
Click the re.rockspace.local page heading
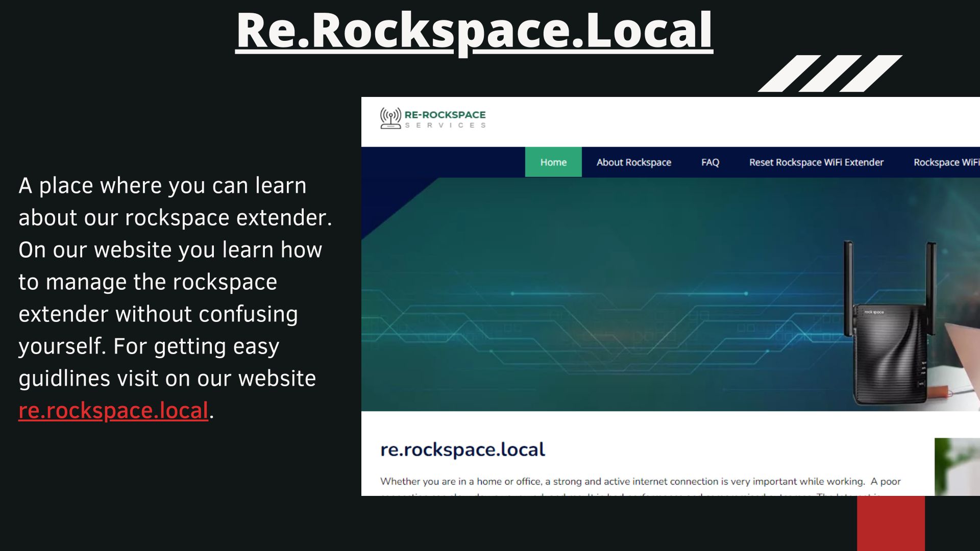pyautogui.click(x=462, y=449)
